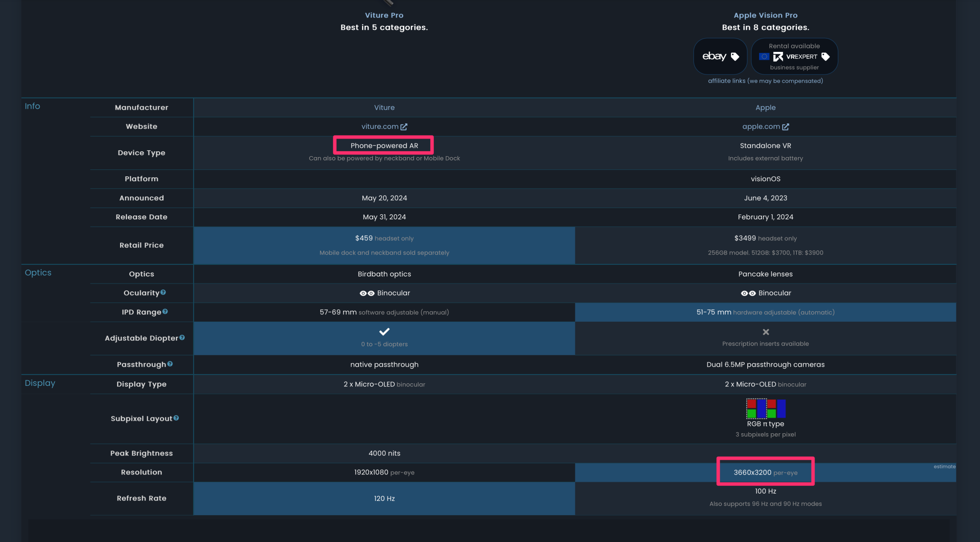Image resolution: width=980 pixels, height=542 pixels.
Task: Jump to the Info section label
Action: click(32, 106)
